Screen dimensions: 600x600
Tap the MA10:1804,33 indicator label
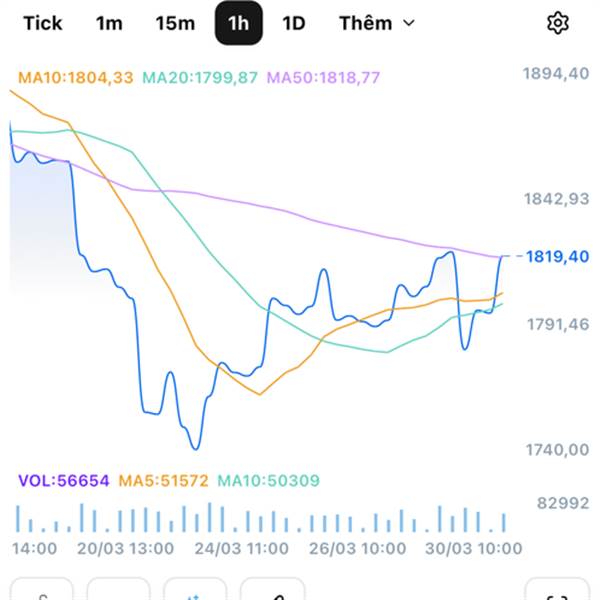(x=76, y=77)
